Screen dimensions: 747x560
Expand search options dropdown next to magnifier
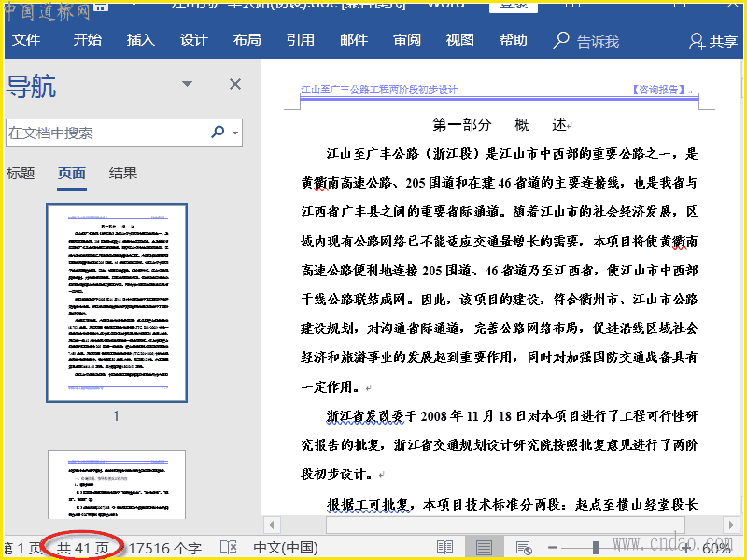(x=235, y=133)
